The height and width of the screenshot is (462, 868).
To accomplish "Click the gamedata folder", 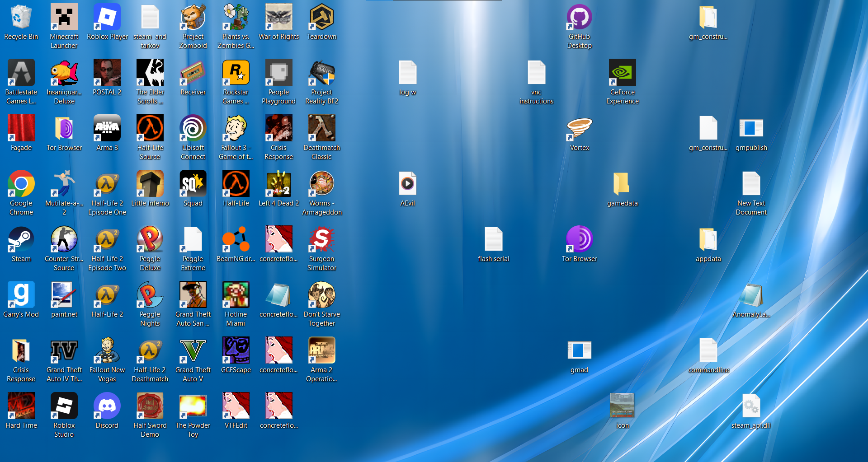I will 623,183.
